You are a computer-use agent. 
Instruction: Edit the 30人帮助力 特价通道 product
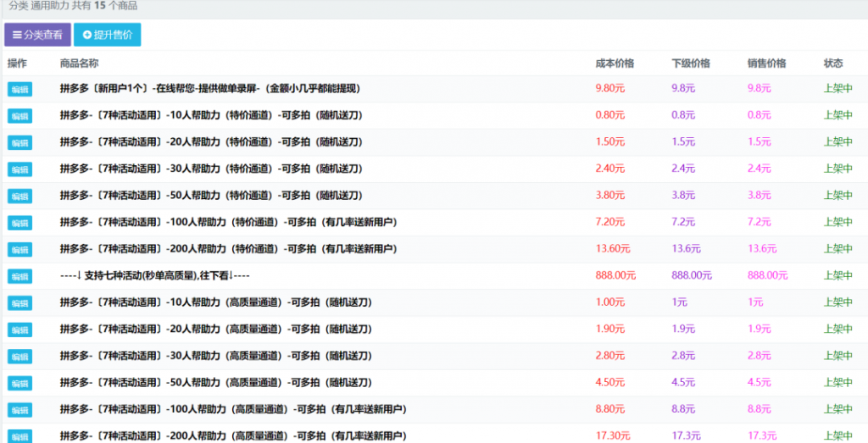20,169
